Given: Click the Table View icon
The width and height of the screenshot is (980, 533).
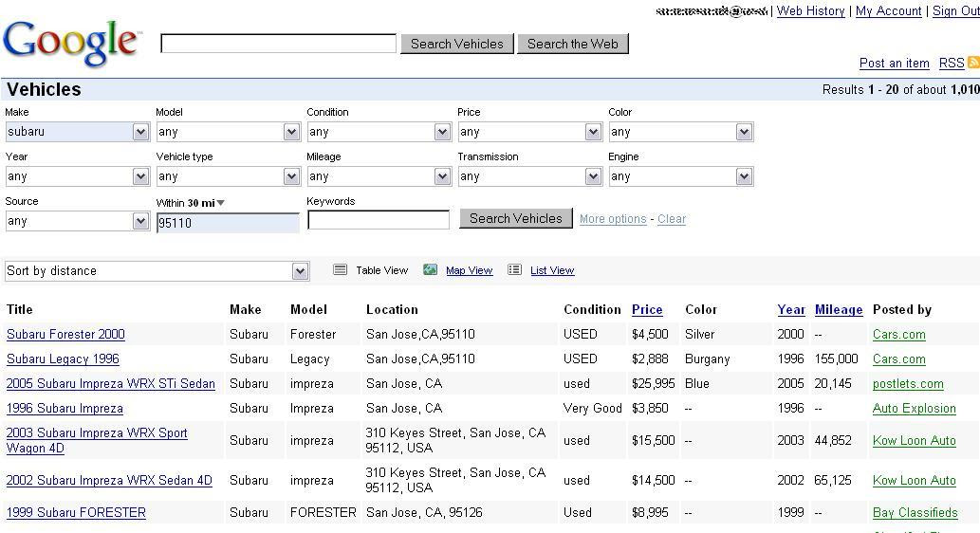Looking at the screenshot, I should [x=340, y=270].
